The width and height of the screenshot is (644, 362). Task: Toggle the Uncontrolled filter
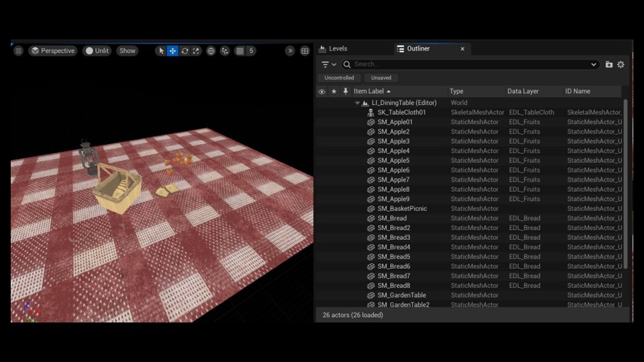[x=339, y=78]
